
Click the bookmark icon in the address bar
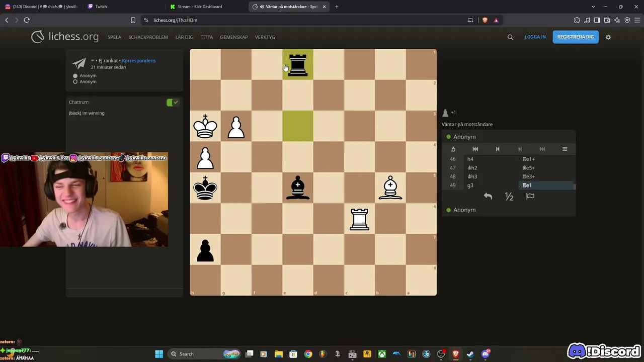point(133,20)
